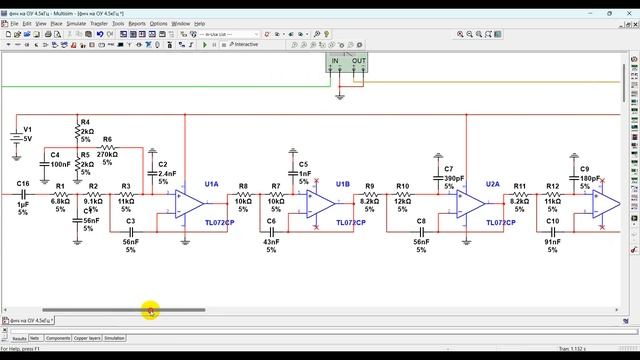The width and height of the screenshot is (640, 360).
Task: Place an analog op-amp component
Action: click(x=45, y=45)
